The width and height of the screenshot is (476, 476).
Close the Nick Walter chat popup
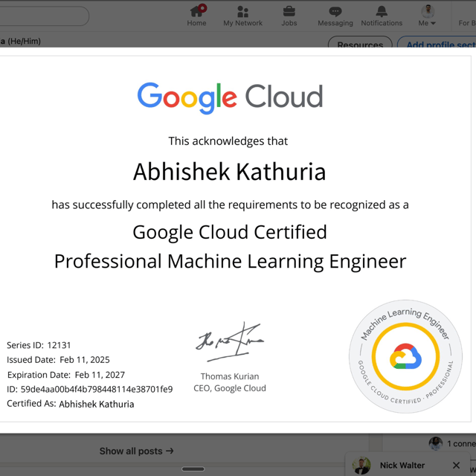pyautogui.click(x=456, y=465)
